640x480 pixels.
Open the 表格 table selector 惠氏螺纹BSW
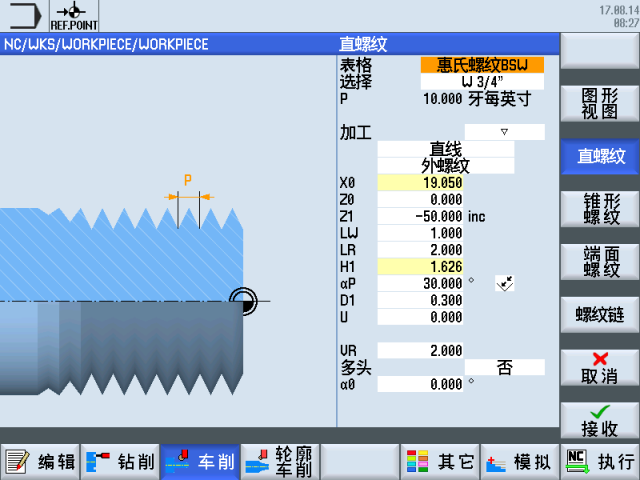tap(482, 65)
